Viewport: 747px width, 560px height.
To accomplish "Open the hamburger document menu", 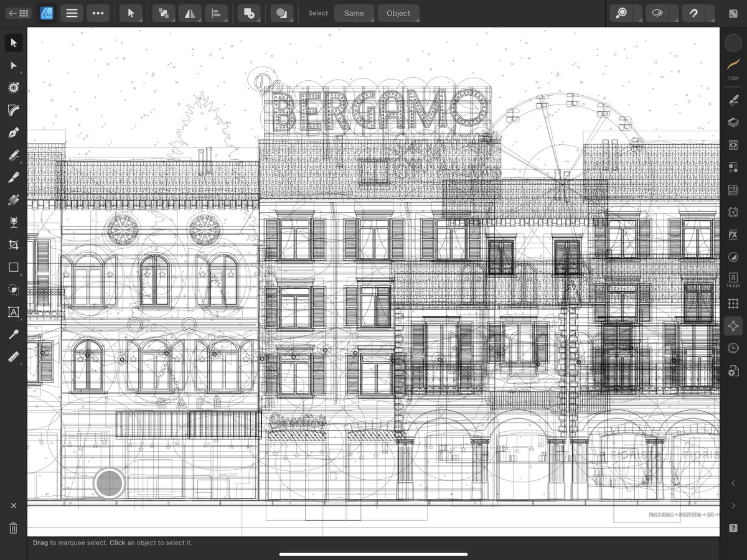I will 72,13.
